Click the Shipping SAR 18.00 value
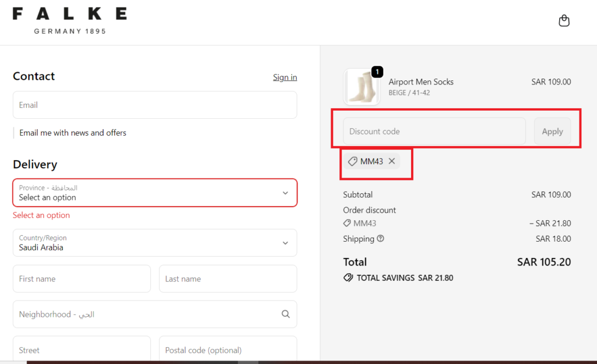Screen dimensions: 597x364 553,239
